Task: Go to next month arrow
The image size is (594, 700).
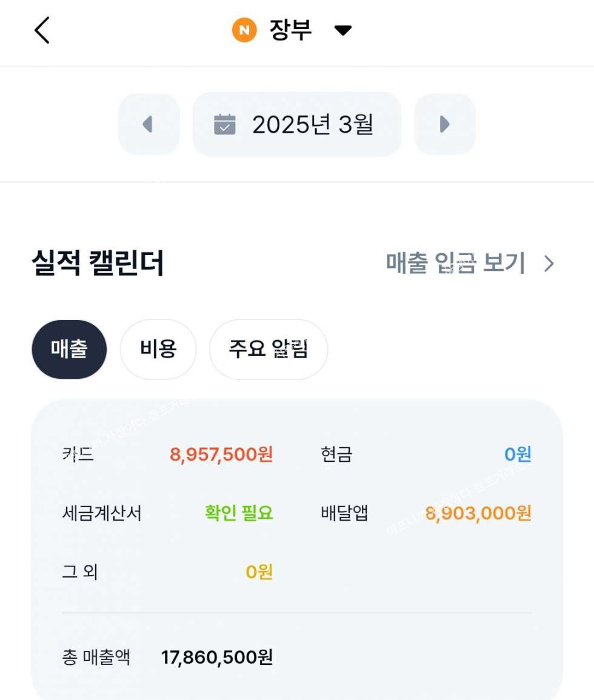Action: [x=444, y=124]
